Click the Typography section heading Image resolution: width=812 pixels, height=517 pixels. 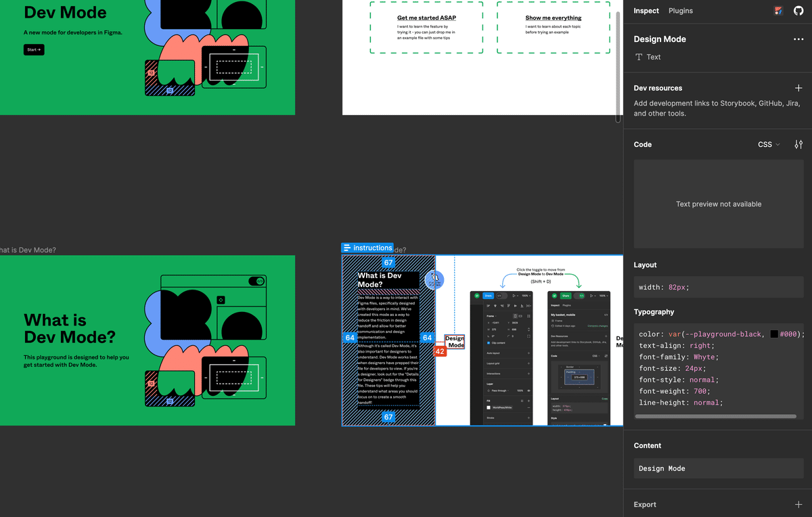654,312
